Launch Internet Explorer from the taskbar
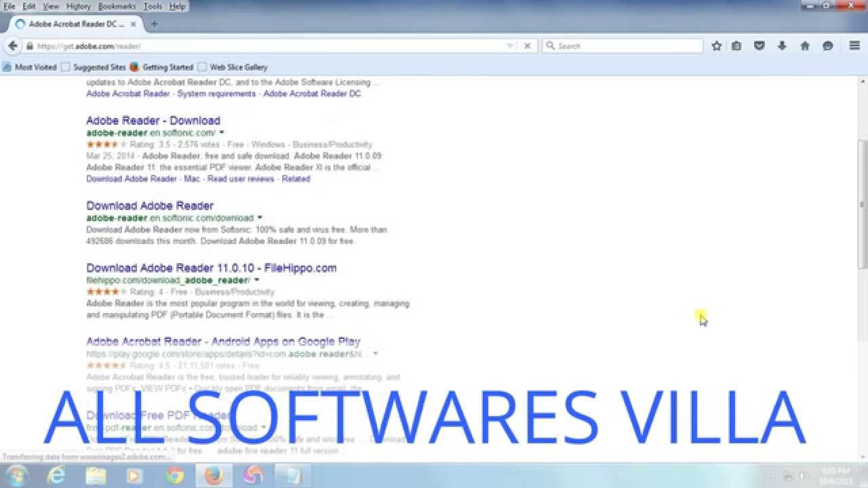Screen dimensions: 868x488 tap(56, 476)
